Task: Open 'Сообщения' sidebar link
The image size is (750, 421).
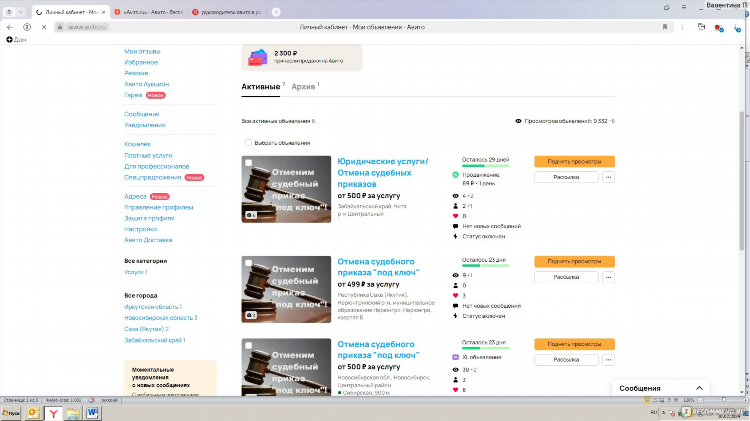Action: [x=142, y=114]
